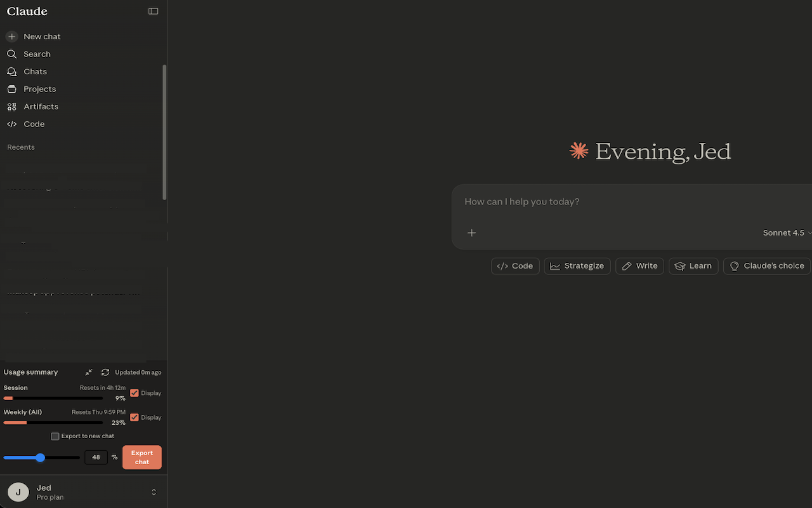Adjust the export percentage slider
Viewport: 812px width, 508px height.
(42, 457)
